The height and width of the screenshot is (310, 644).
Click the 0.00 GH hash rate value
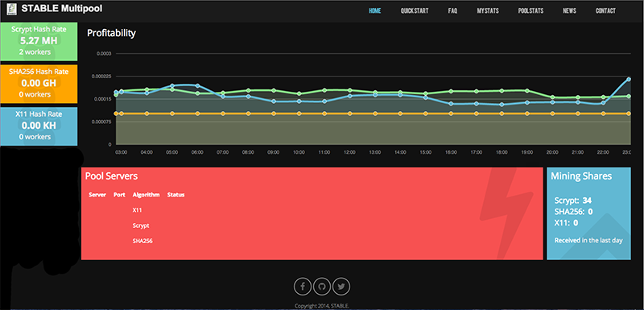39,84
